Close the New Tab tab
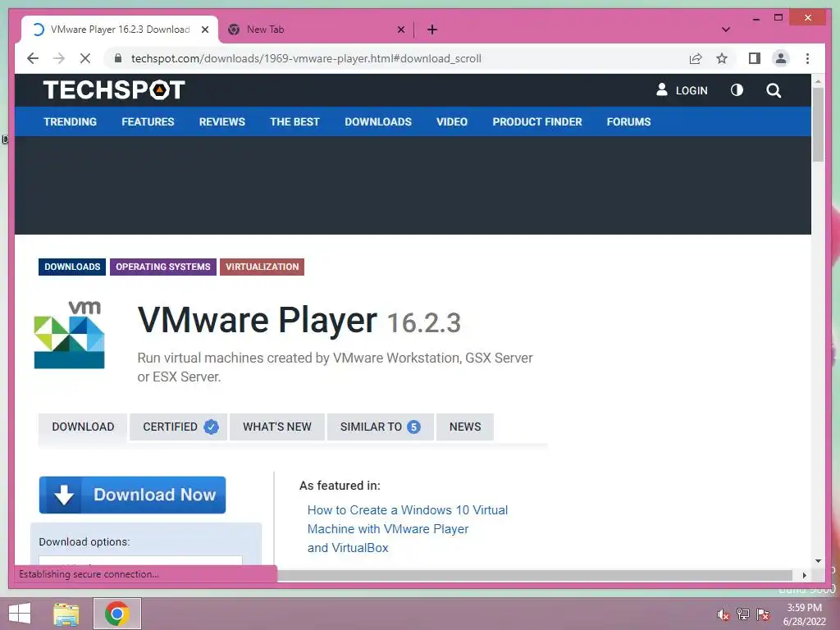 [400, 30]
